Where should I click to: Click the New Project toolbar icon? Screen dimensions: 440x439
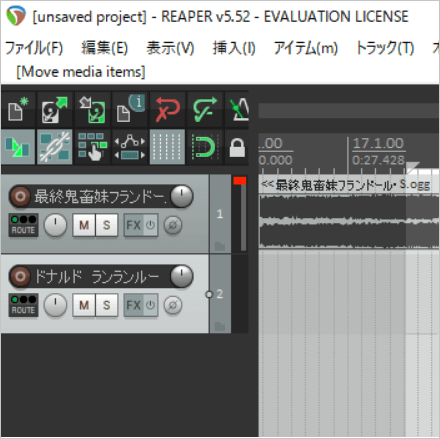click(18, 110)
